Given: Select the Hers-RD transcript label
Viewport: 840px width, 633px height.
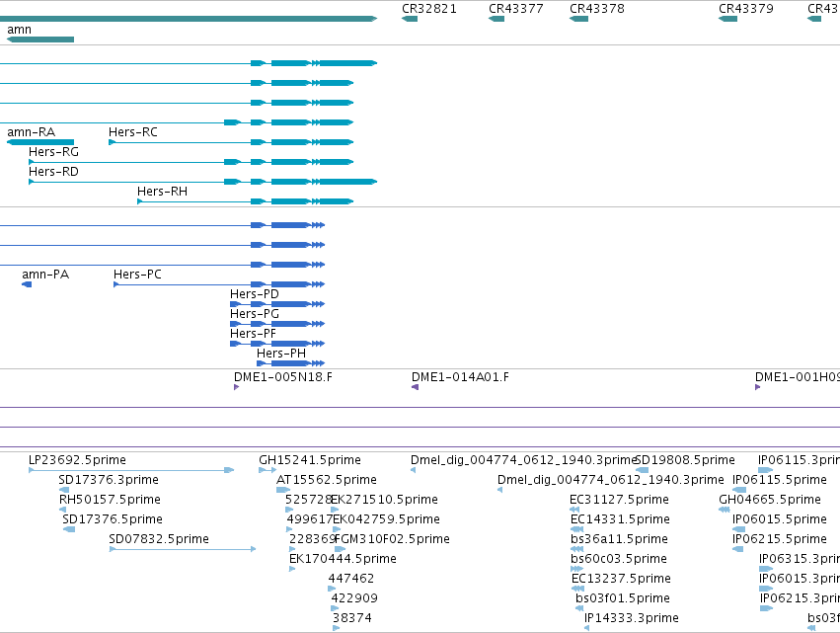Looking at the screenshot, I should click(53, 172).
